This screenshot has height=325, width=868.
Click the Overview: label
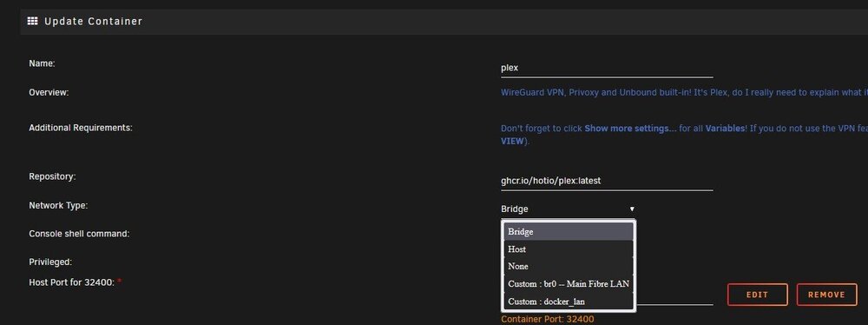pyautogui.click(x=49, y=93)
